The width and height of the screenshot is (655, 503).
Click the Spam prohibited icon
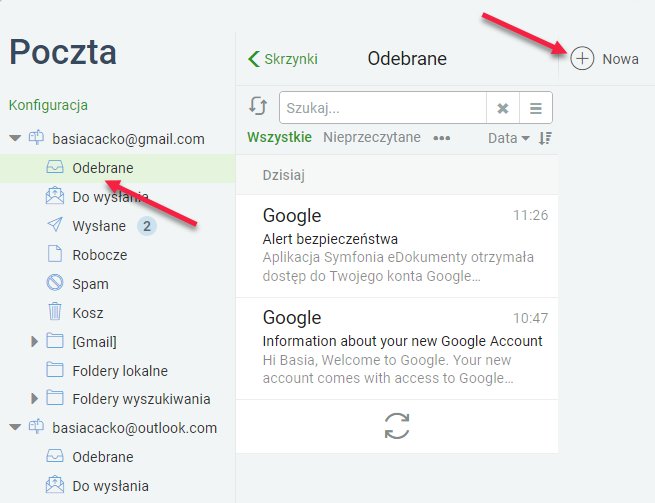[55, 283]
